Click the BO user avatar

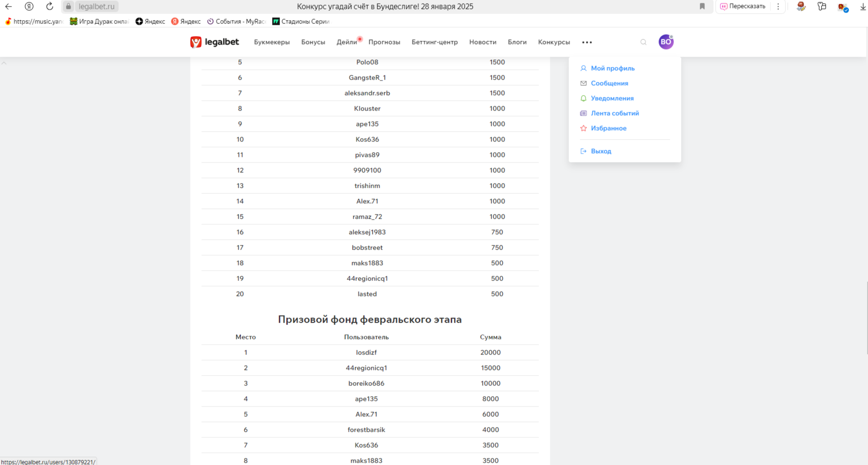coord(666,42)
